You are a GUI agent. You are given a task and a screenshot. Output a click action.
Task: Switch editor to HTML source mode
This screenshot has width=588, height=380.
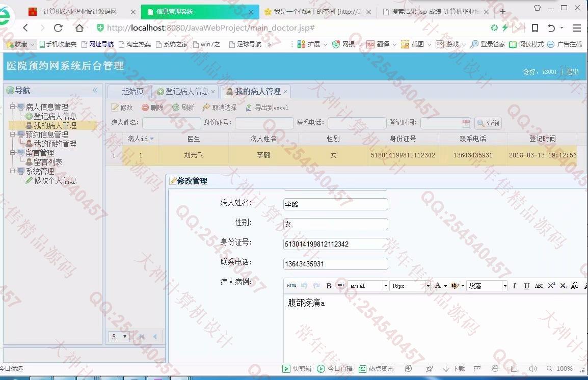tap(291, 286)
